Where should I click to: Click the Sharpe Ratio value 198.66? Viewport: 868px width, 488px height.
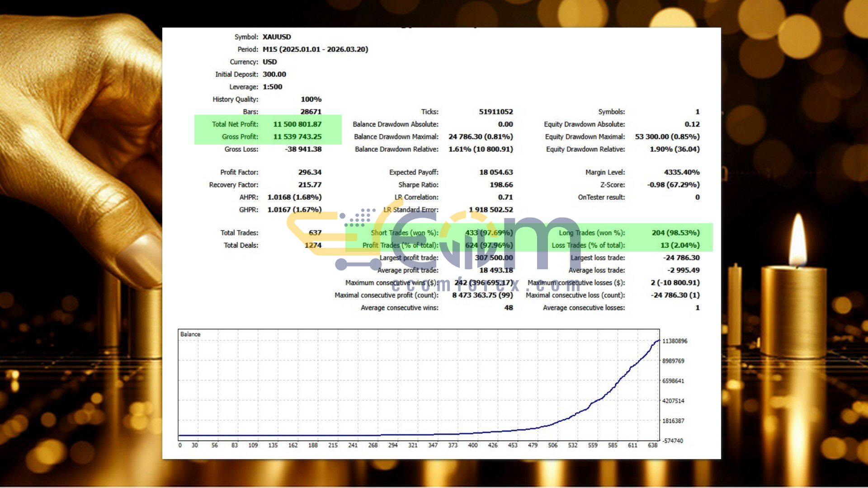pyautogui.click(x=501, y=185)
